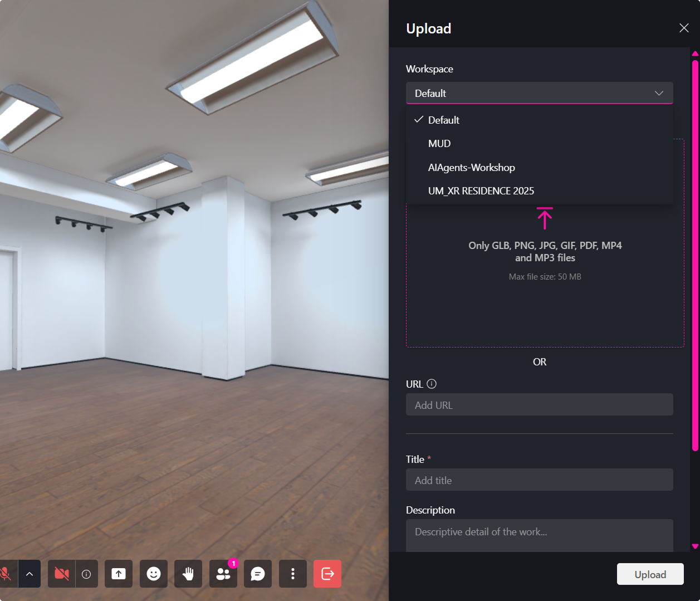
Task: Open more options three-dot menu
Action: (x=293, y=574)
